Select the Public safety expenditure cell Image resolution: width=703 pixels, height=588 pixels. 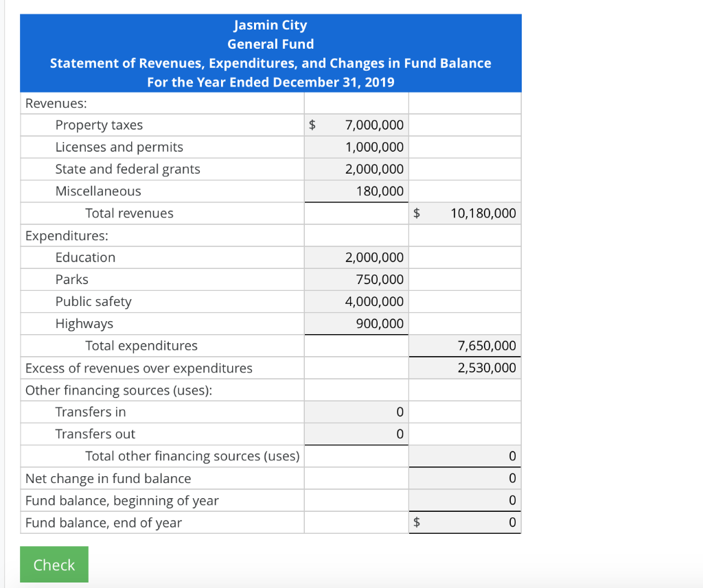(x=356, y=301)
